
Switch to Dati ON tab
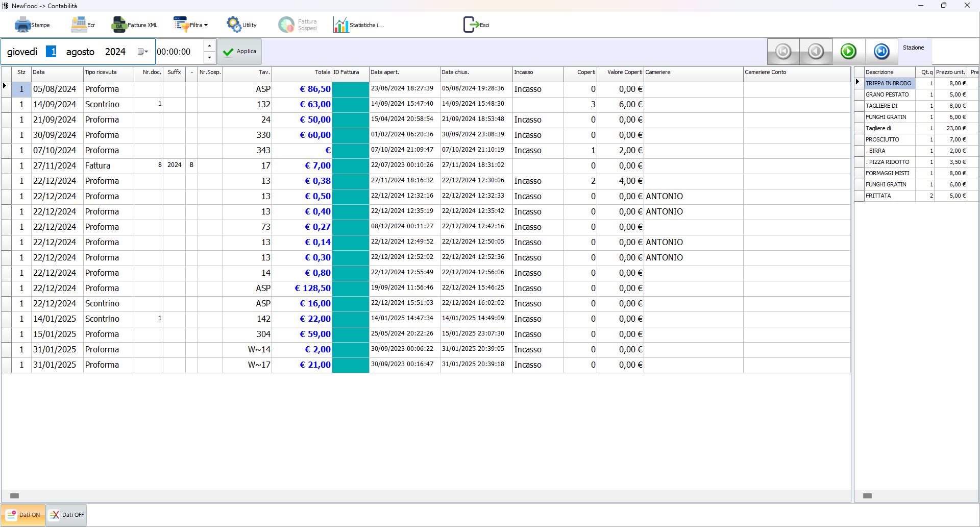23,515
